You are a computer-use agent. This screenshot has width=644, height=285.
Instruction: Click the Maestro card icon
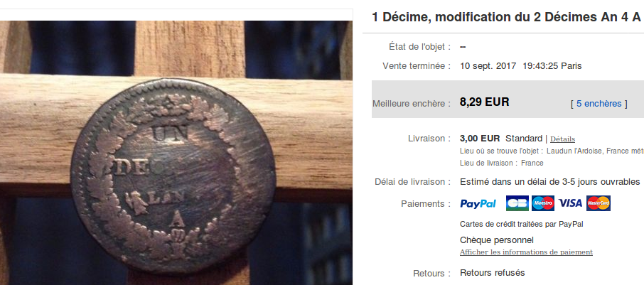click(x=543, y=203)
